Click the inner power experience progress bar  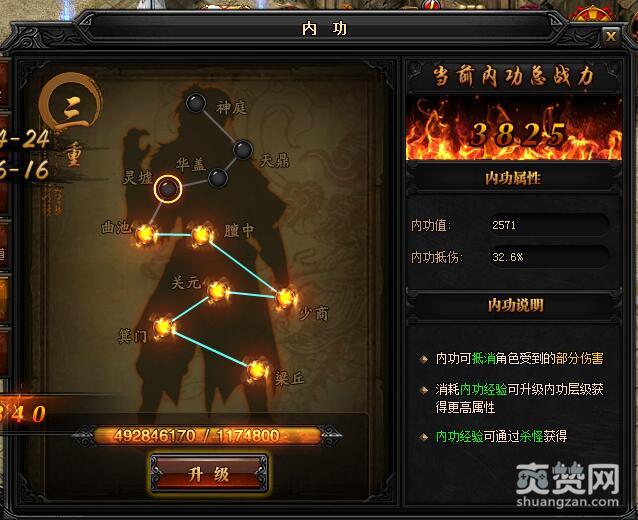tap(208, 436)
